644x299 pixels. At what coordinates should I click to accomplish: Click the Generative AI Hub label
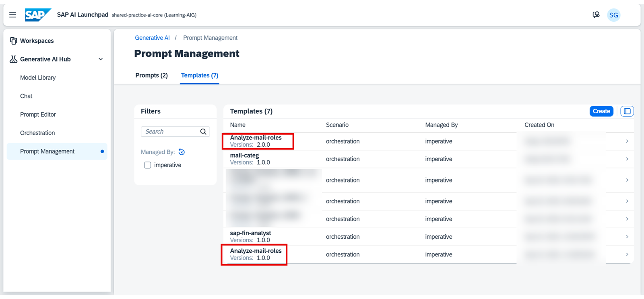[x=45, y=59]
